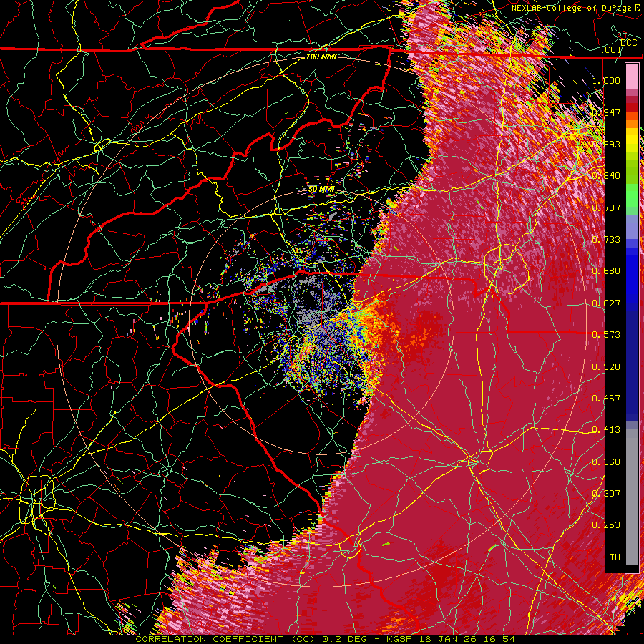Image resolution: width=644 pixels, height=644 pixels.
Task: Select the 0.573 legend value
Action: coord(606,335)
